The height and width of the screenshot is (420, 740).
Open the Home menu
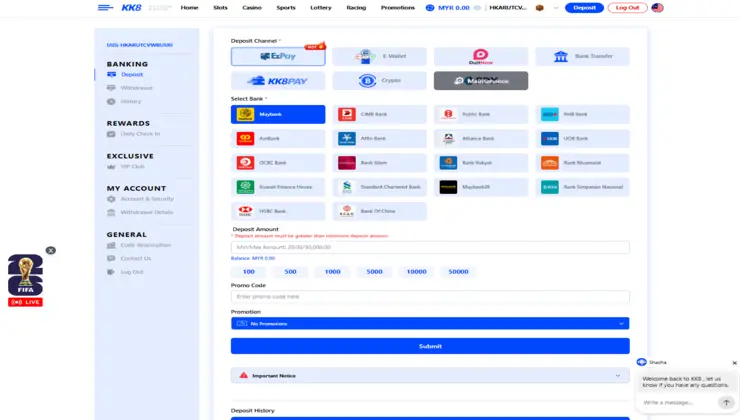pos(189,8)
